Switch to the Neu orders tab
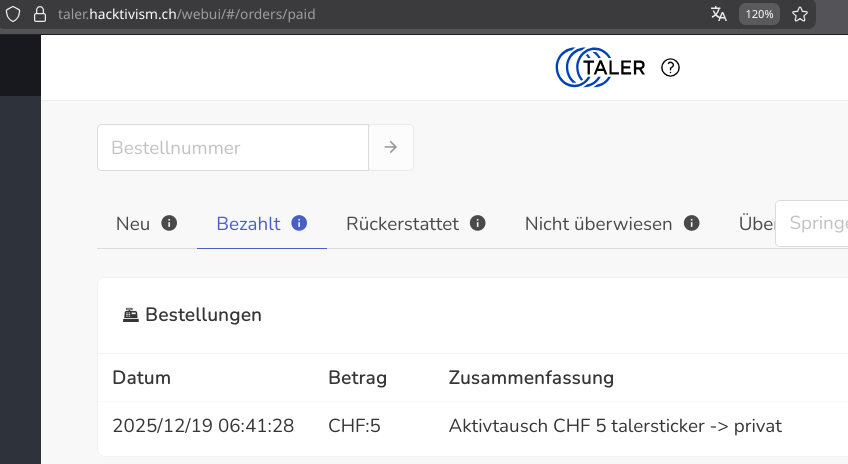848x464 pixels. [133, 223]
